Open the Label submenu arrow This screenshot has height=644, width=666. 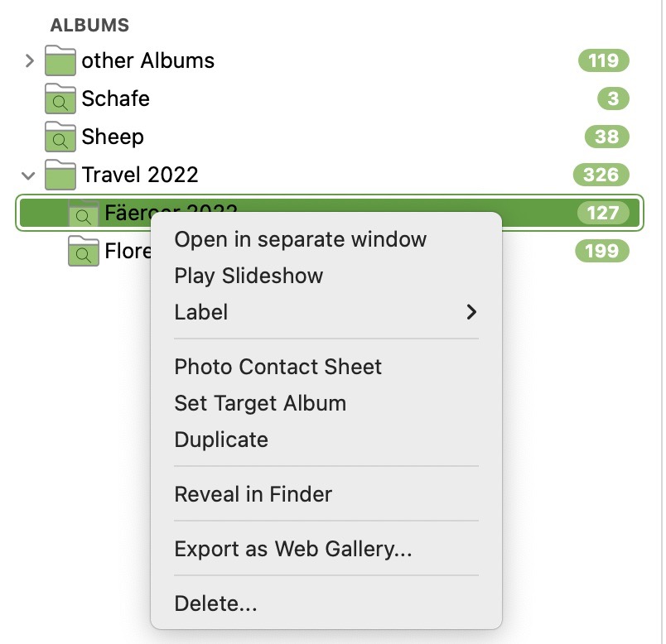tap(471, 312)
